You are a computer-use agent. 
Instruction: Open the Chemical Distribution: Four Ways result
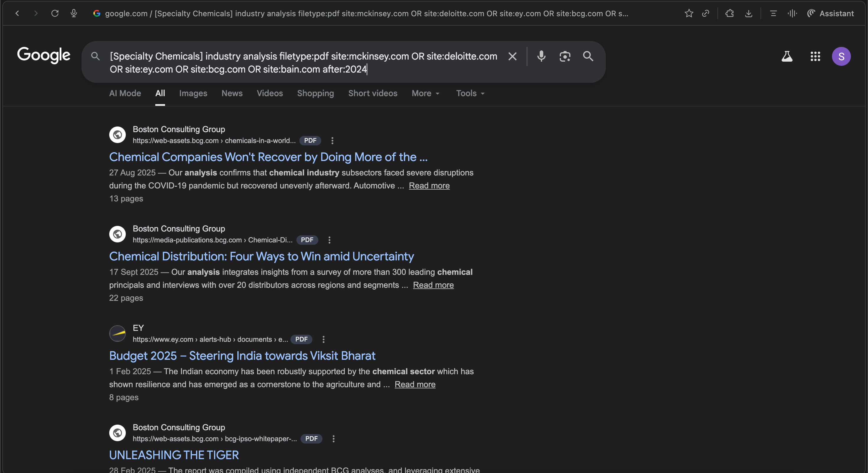[262, 257]
